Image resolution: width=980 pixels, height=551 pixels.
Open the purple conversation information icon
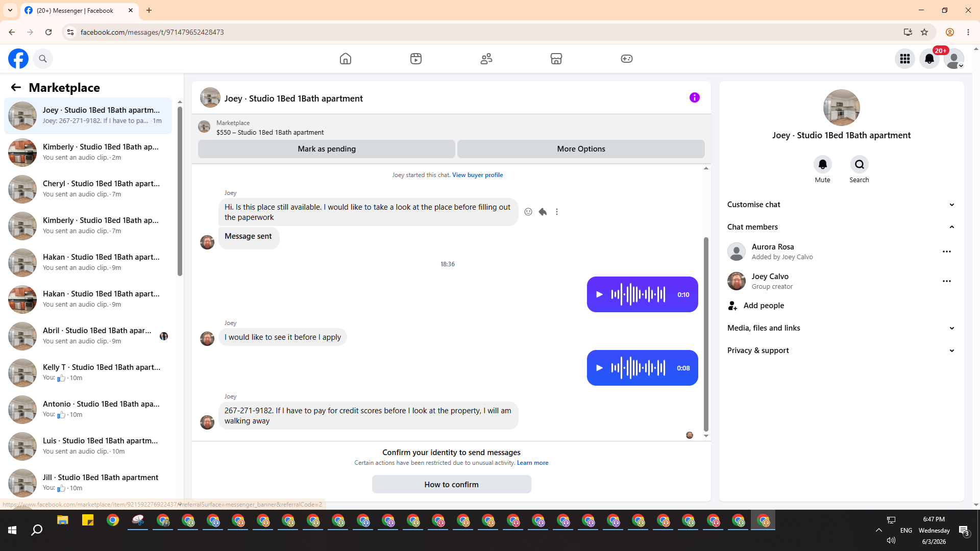point(695,97)
